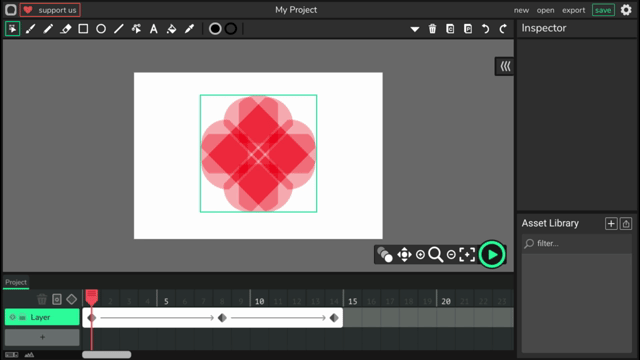Select the Brush tool

[30, 29]
